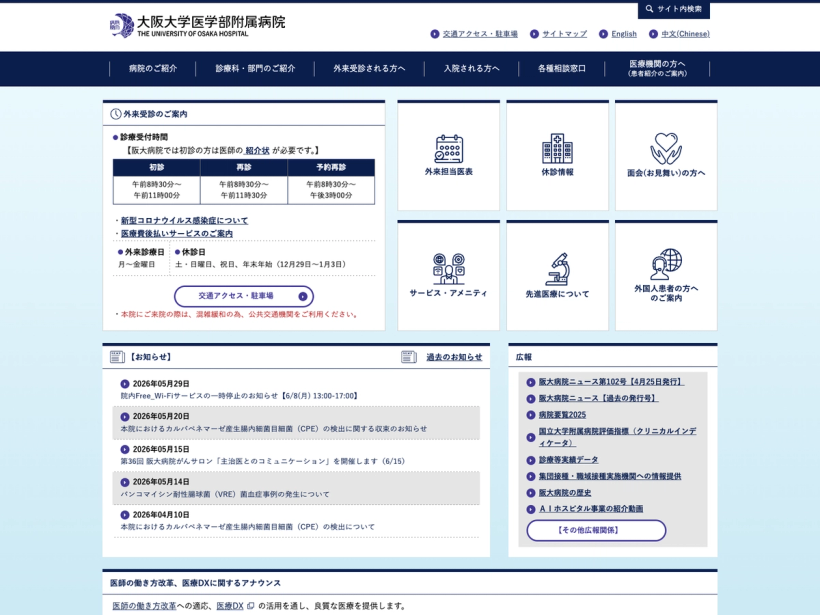Click the Osaka University Hospital logo
The image size is (820, 615).
(x=198, y=26)
